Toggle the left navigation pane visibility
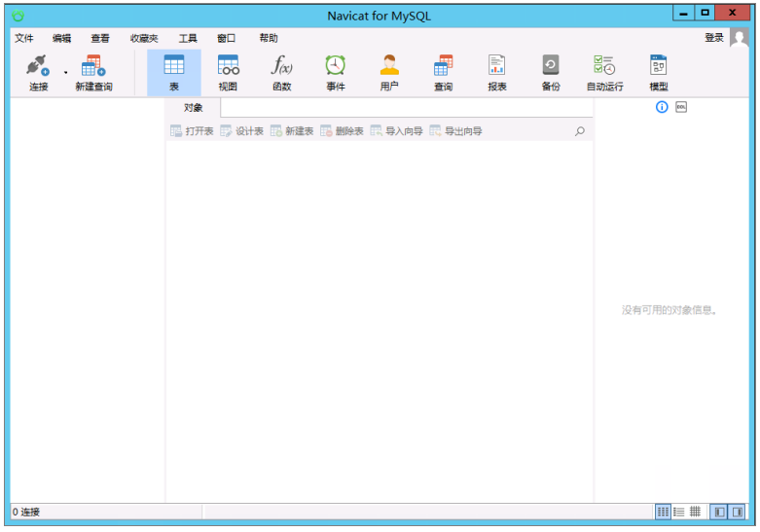 (x=720, y=512)
